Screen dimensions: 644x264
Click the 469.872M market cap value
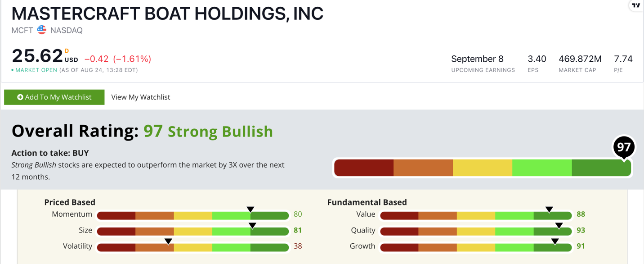pyautogui.click(x=580, y=59)
